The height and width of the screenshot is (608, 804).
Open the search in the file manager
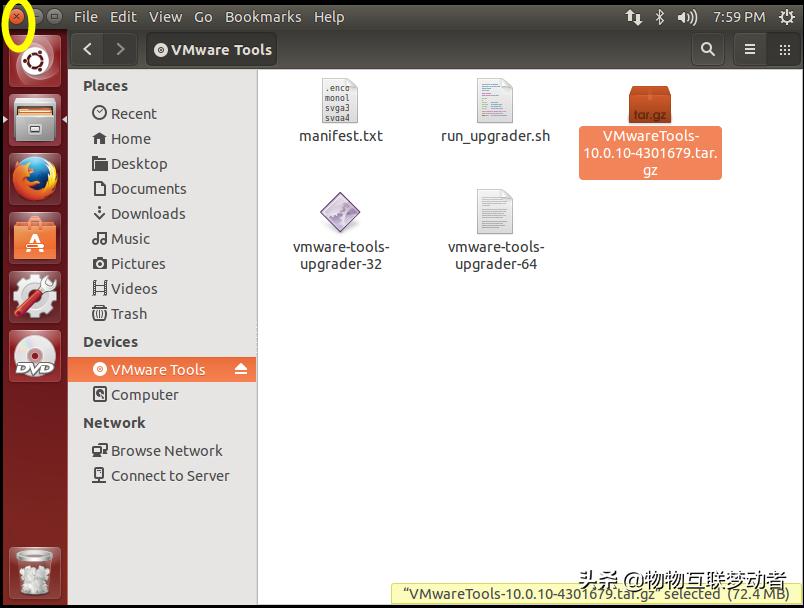(706, 49)
